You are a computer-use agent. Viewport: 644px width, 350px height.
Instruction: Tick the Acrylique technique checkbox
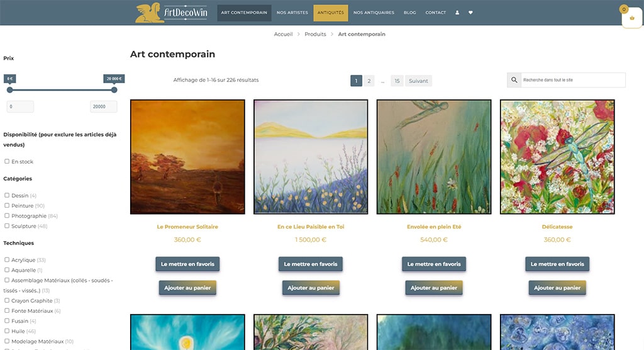[x=6, y=259]
